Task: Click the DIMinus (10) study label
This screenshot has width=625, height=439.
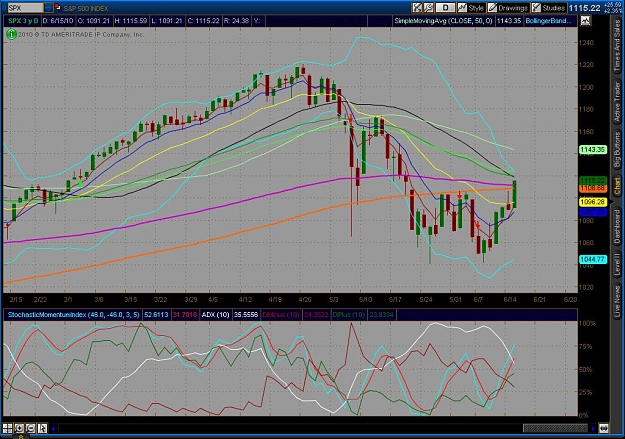Action: tap(281, 315)
